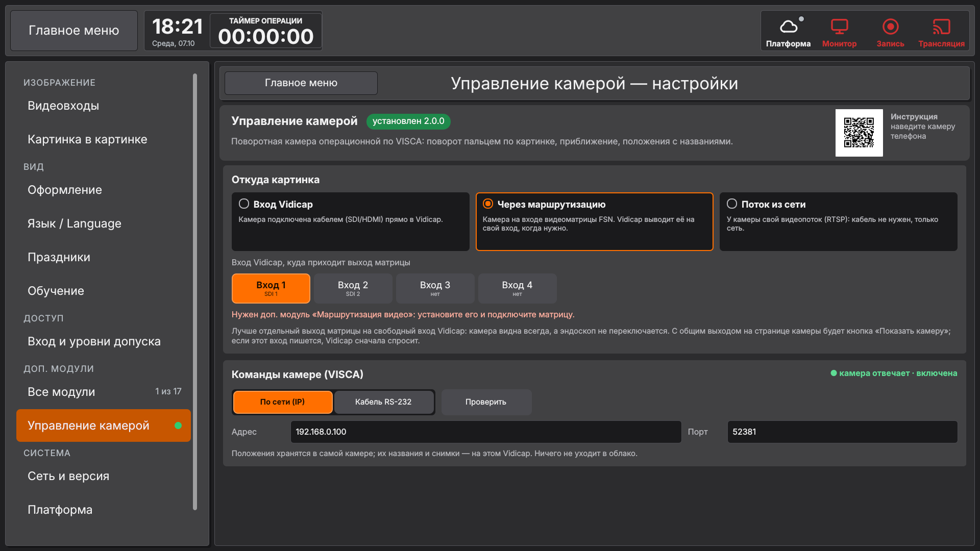Open Сеть и версия settings
Image resolution: width=980 pixels, height=551 pixels.
point(104,476)
